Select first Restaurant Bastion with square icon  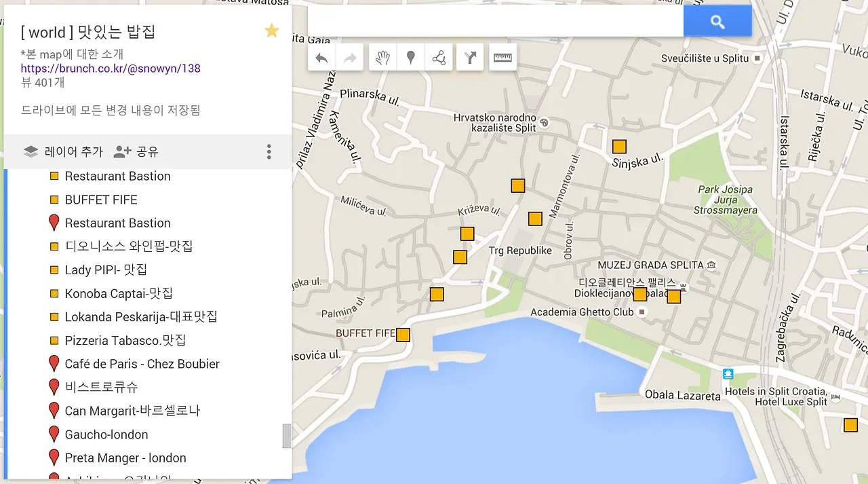117,176
